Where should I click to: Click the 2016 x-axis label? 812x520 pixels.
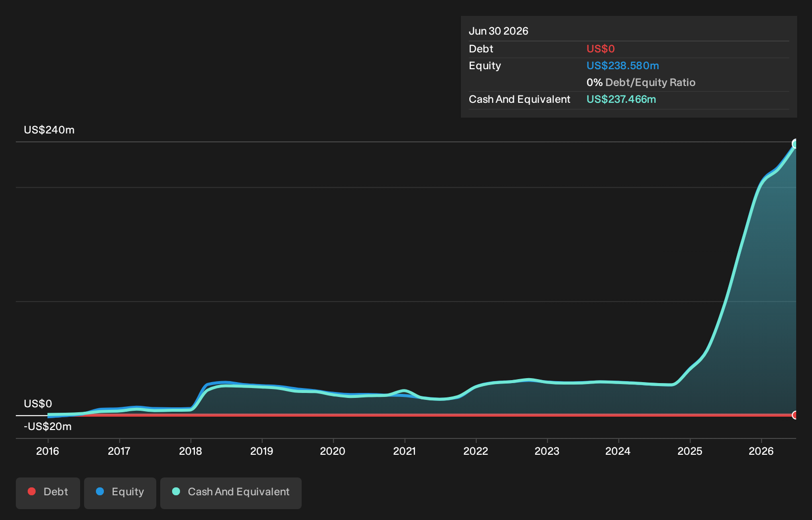[x=47, y=451]
